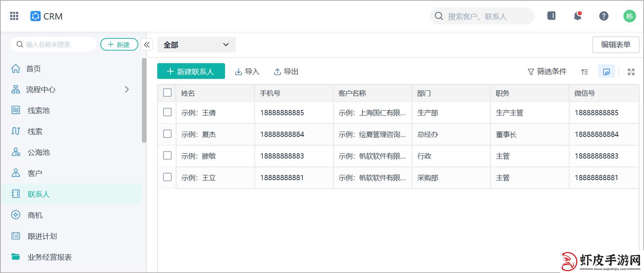
Task: Click the 跟进计划 calendar icon
Action: coord(16,236)
